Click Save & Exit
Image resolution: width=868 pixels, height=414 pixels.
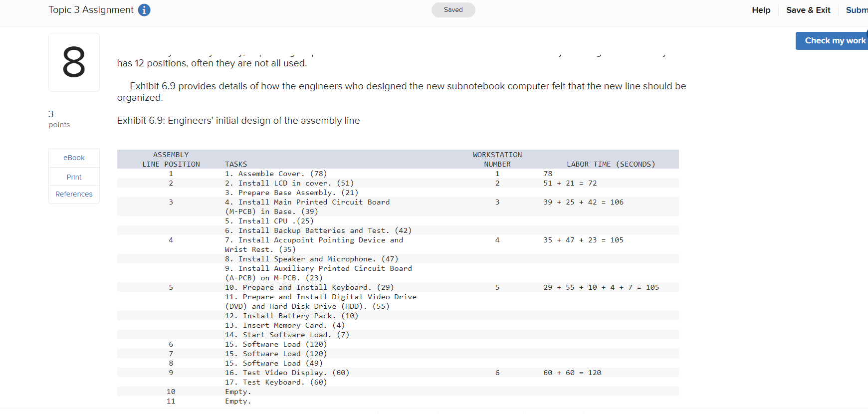click(808, 10)
